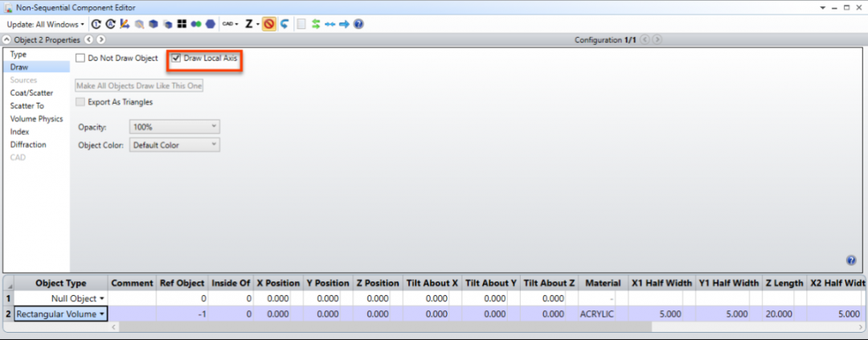This screenshot has height=340, width=868.
Task: Collapse the Object 2 Properties panel
Action: [x=6, y=40]
